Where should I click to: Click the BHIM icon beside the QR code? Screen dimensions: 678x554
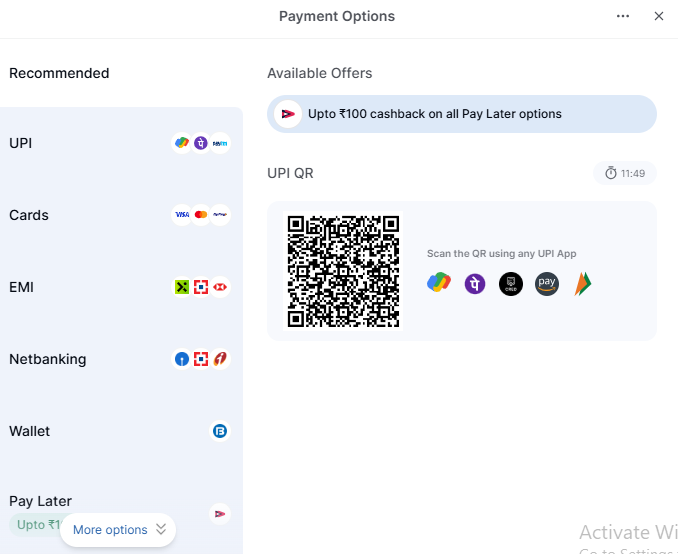coord(583,284)
